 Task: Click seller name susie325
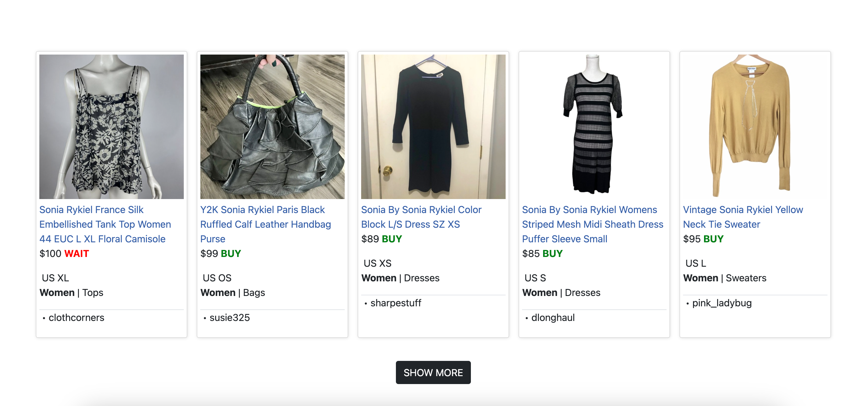pos(229,317)
